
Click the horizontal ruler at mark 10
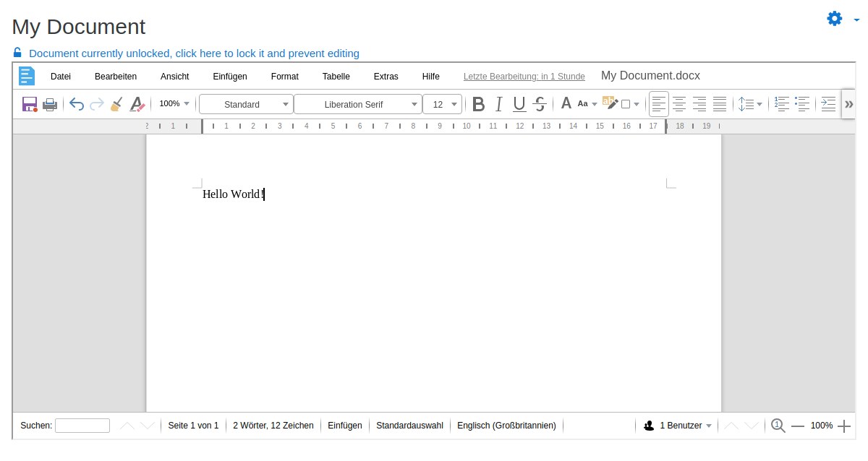pos(467,126)
